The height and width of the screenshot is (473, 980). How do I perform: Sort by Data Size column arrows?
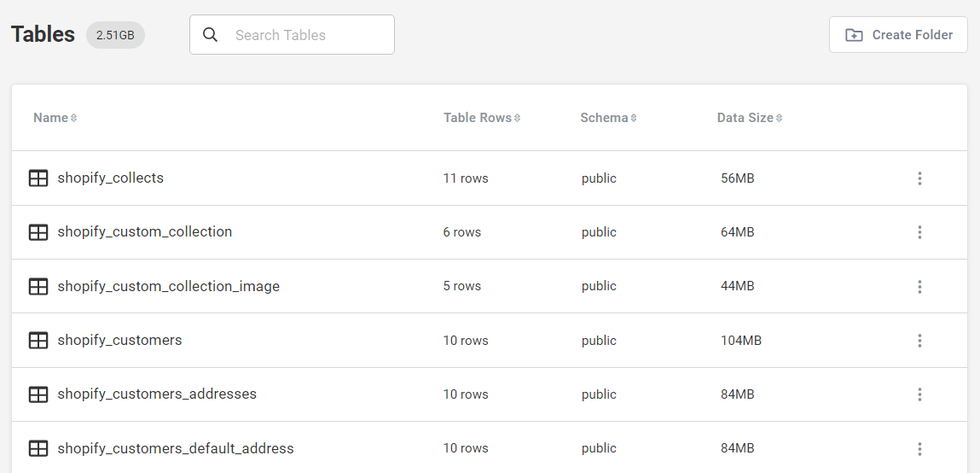780,118
